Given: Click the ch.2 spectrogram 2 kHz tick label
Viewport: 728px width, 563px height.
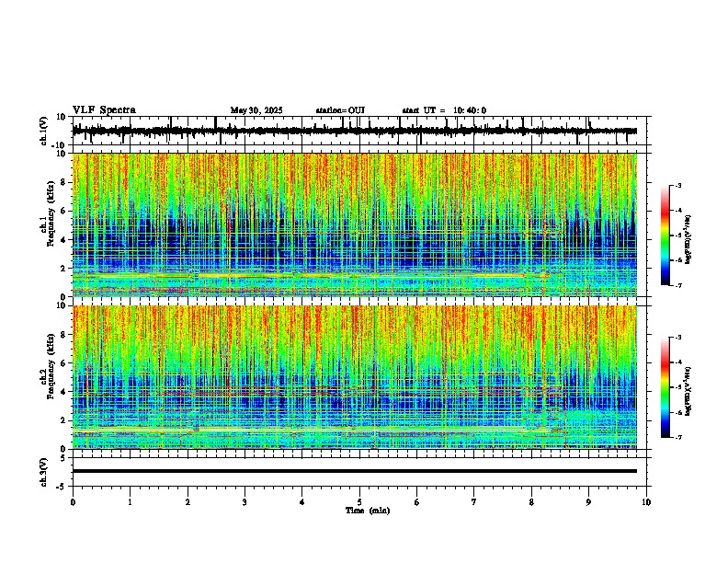Looking at the screenshot, I should pyautogui.click(x=64, y=420).
